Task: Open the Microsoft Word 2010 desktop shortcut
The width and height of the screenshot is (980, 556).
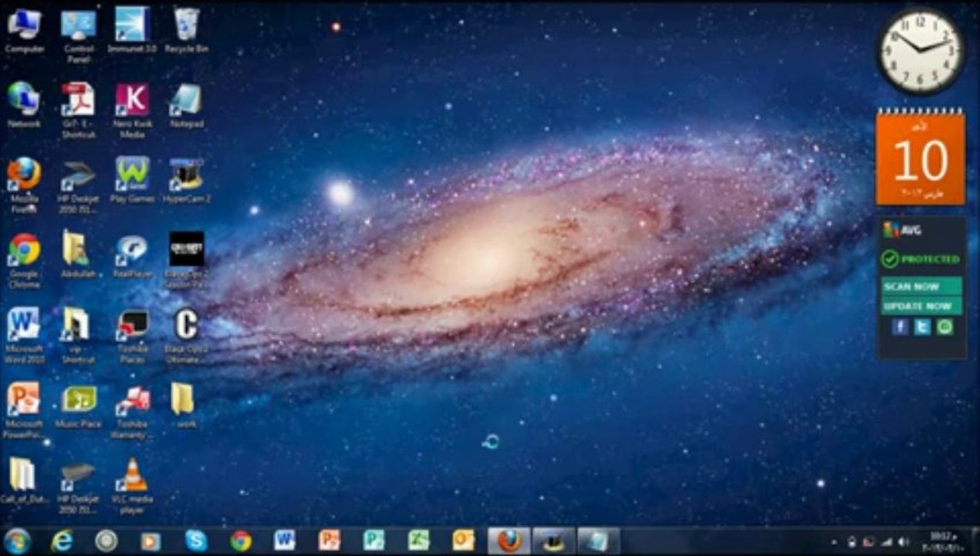Action: click(24, 334)
